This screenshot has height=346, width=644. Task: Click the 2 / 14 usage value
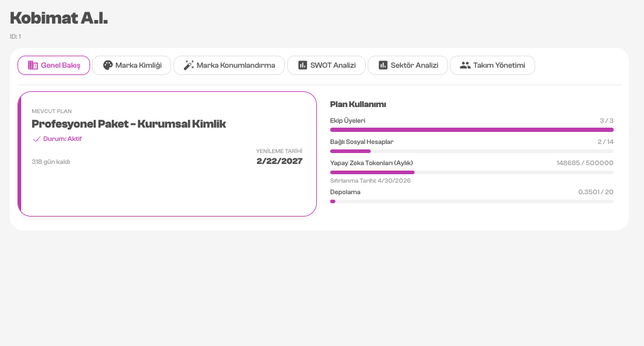[605, 142]
